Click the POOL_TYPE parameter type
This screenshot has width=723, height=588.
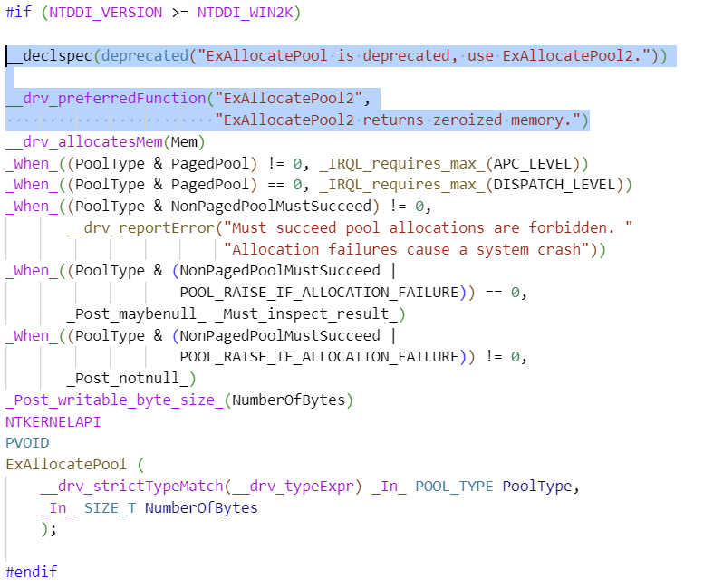455,486
